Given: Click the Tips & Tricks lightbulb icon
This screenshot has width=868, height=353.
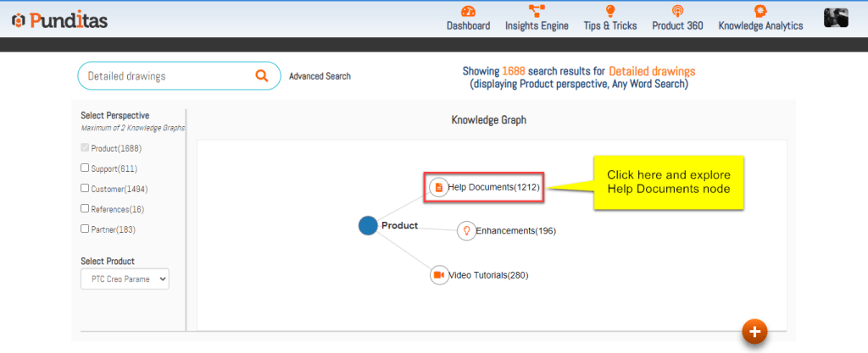Looking at the screenshot, I should click(609, 11).
